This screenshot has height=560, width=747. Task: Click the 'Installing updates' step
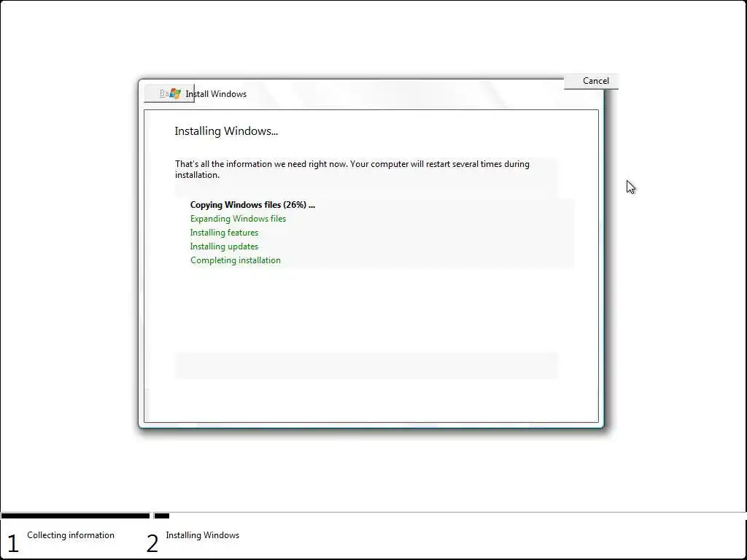(x=224, y=246)
